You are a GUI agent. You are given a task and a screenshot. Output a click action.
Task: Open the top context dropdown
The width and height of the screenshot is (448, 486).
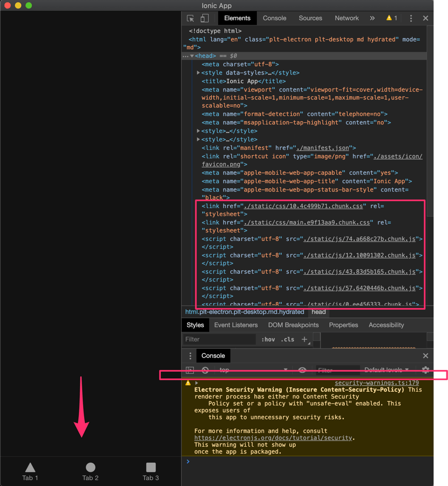click(x=253, y=370)
